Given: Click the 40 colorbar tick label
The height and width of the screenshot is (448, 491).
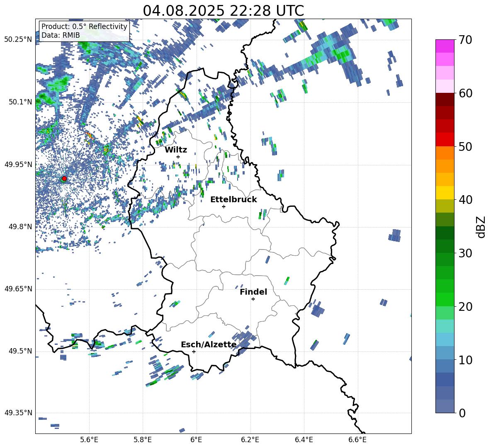Looking at the screenshot, I should coord(465,200).
